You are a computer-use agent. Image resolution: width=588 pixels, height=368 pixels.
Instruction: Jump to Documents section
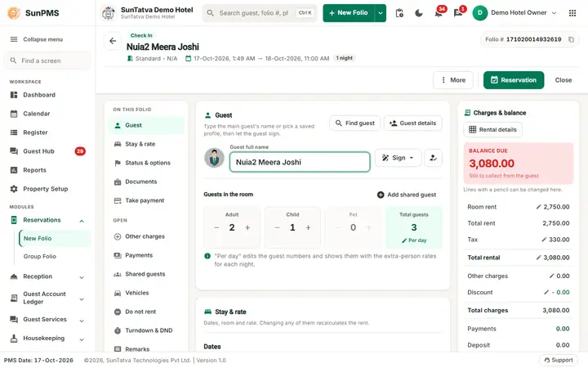point(147,182)
